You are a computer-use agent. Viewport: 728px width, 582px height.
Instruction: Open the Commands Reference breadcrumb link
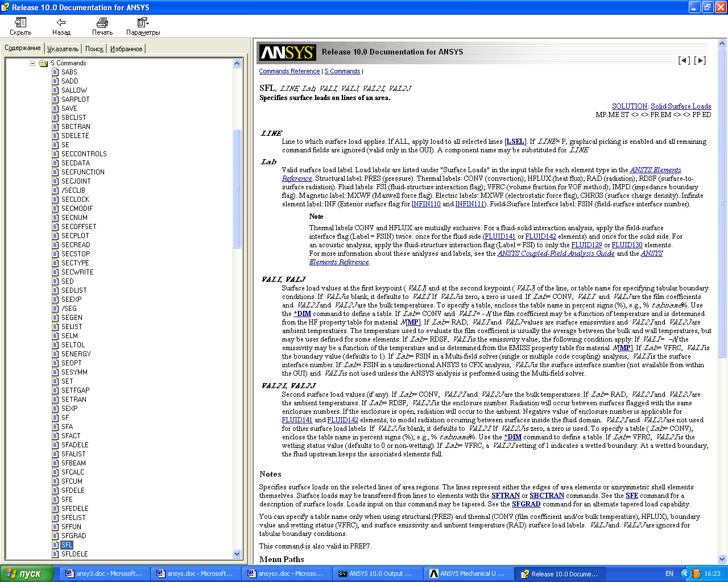289,72
